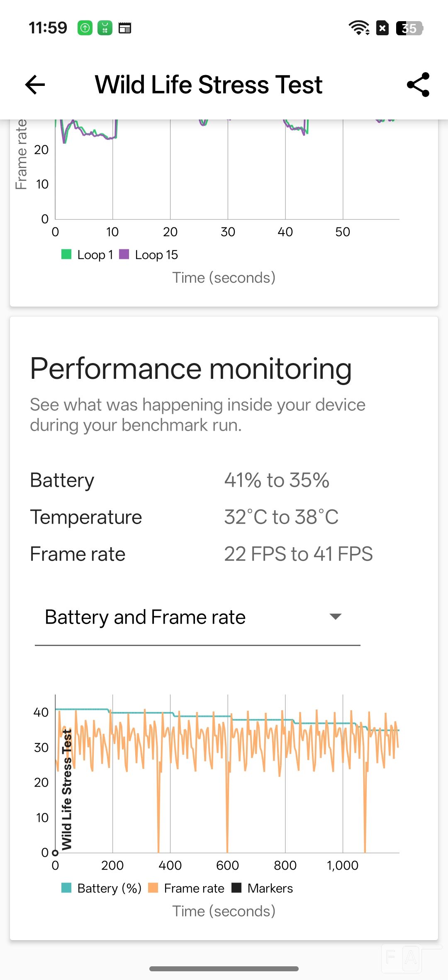The height and width of the screenshot is (980, 448).
Task: Tap the green upload notification icon
Action: click(85, 28)
